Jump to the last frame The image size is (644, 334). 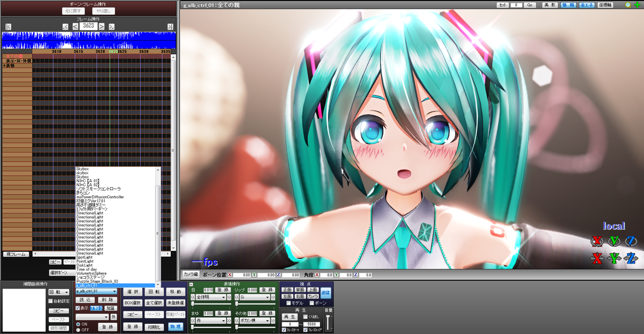[170, 26]
